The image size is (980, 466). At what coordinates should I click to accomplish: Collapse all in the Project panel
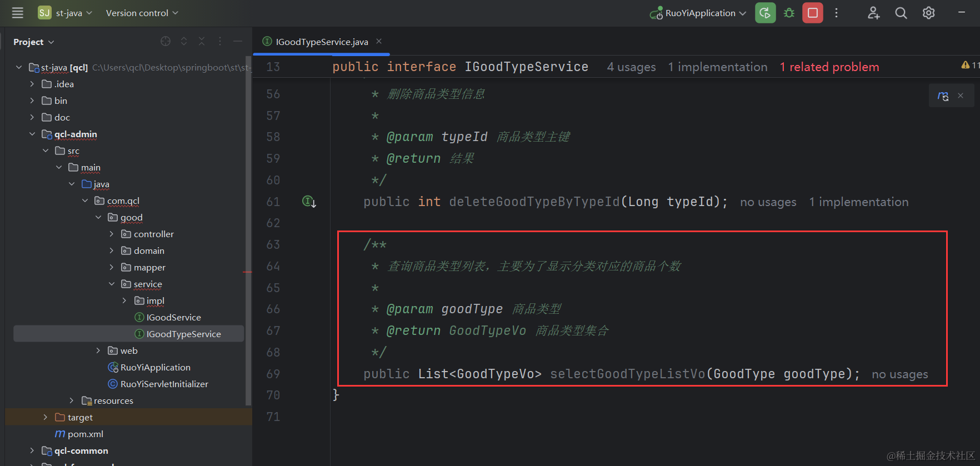tap(202, 42)
